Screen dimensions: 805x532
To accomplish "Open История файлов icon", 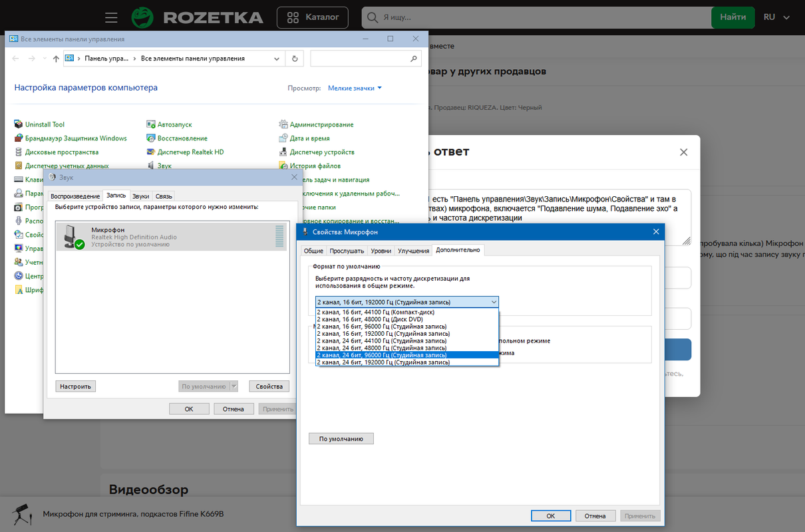I will pos(283,166).
